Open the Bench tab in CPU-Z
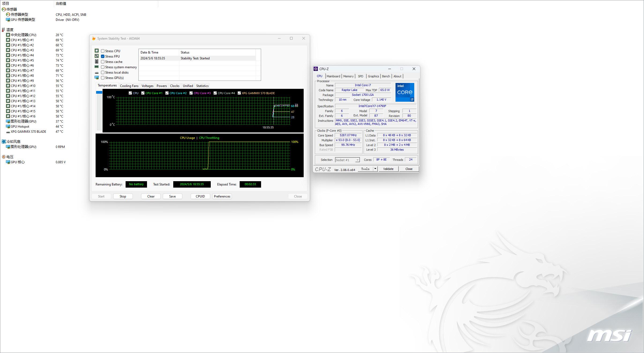644x353 pixels. (386, 76)
